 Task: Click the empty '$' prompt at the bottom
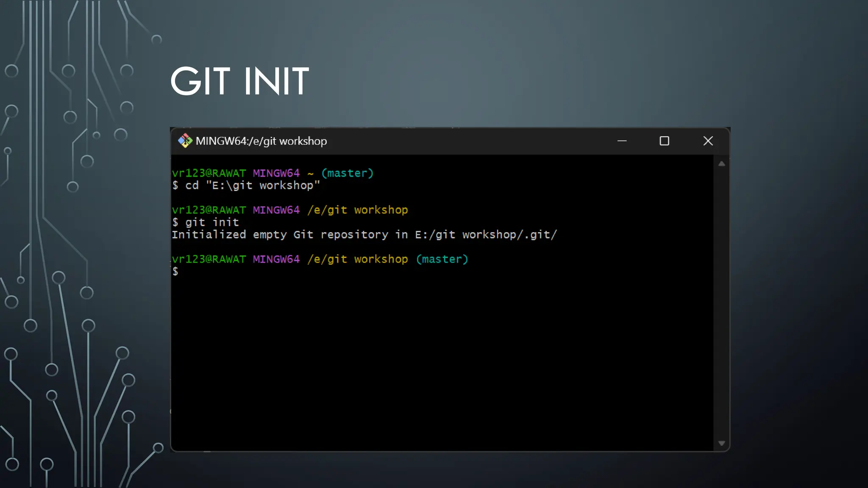pos(175,272)
